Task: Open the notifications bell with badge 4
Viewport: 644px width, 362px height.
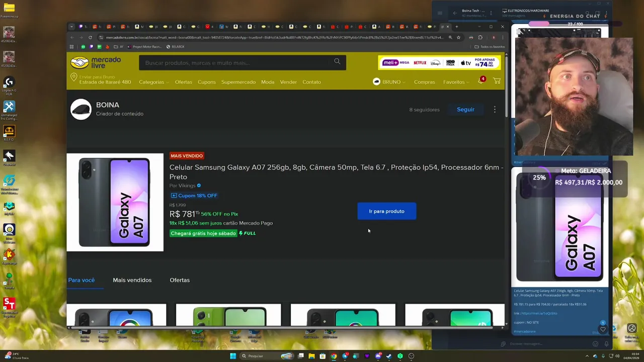Action: pos(481,81)
